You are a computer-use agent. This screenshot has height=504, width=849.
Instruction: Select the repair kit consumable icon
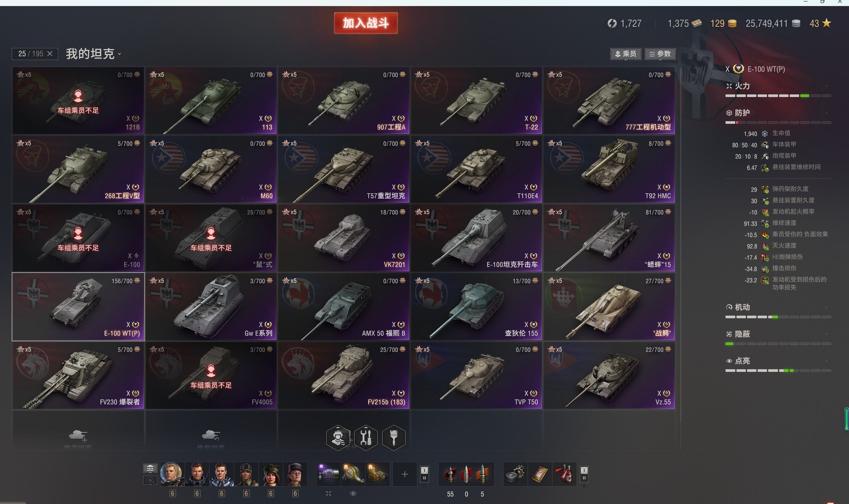click(x=516, y=474)
